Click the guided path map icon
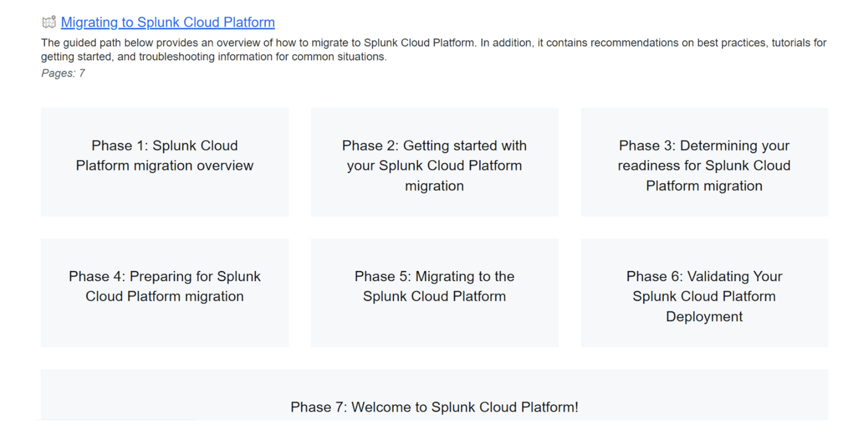The image size is (868, 434). pyautogui.click(x=49, y=22)
